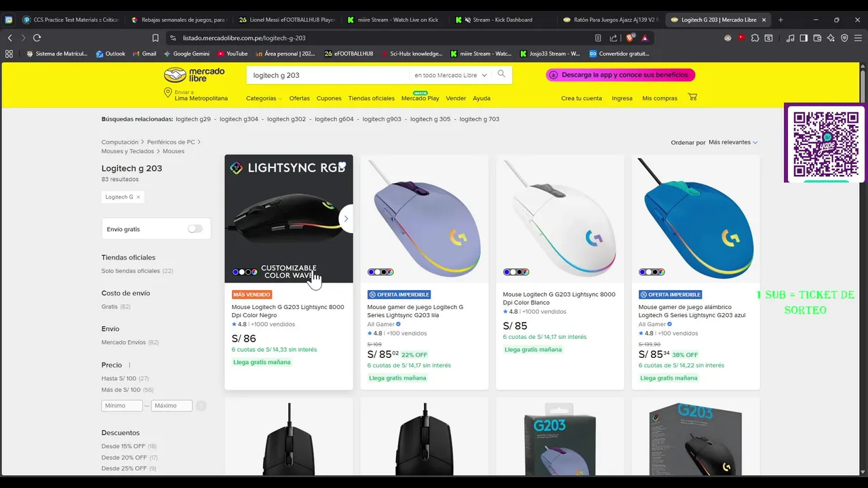Click the Mínimo price input field

(122, 406)
